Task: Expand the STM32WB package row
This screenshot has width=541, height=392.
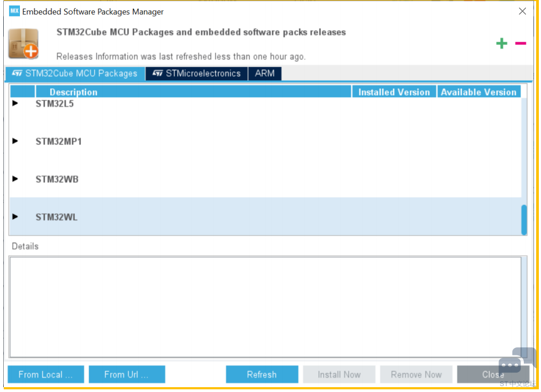Action: (15, 179)
